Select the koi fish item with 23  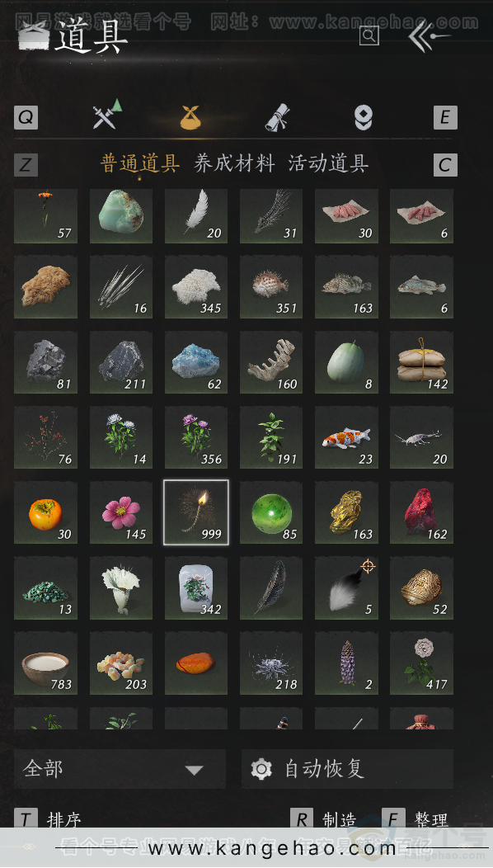point(346,438)
